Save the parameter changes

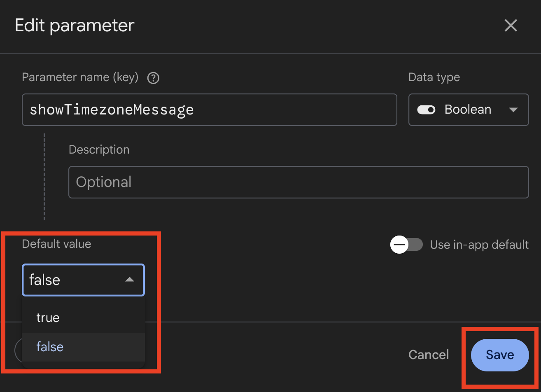[499, 355]
